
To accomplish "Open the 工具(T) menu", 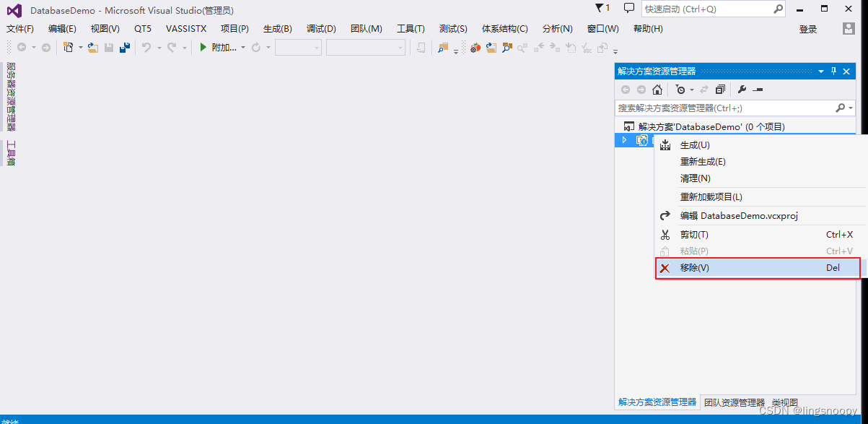I will point(411,29).
